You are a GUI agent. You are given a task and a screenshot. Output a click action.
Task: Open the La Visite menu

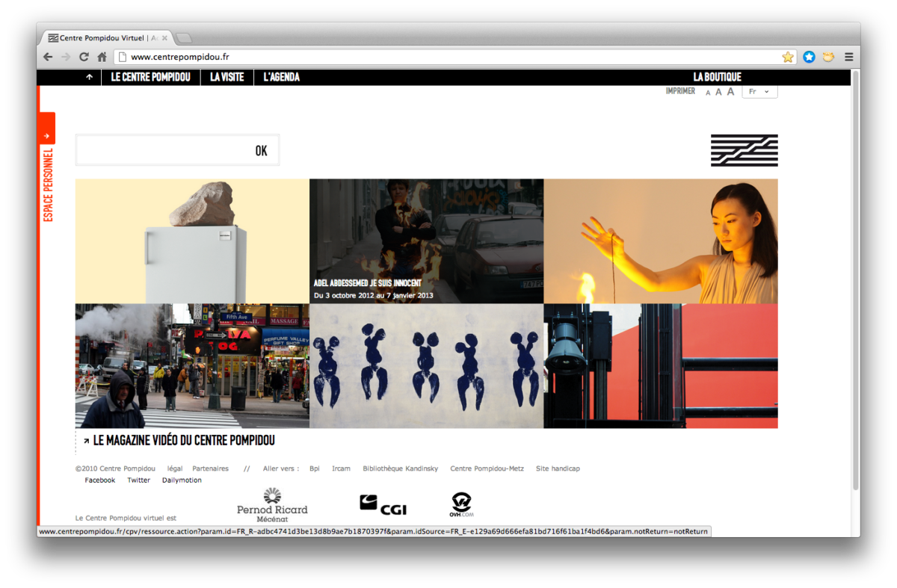226,77
